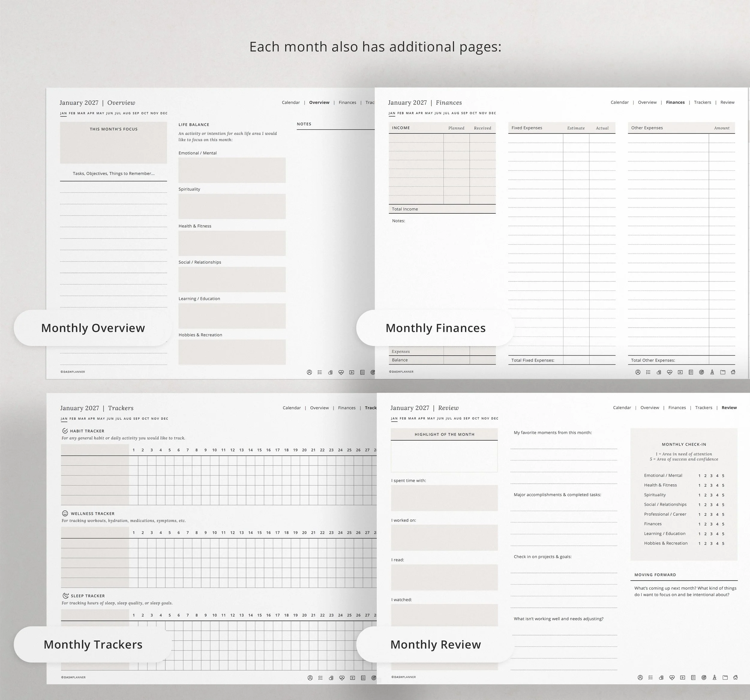
Task: Open notebook icon on Finances page footer
Action: coord(691,372)
